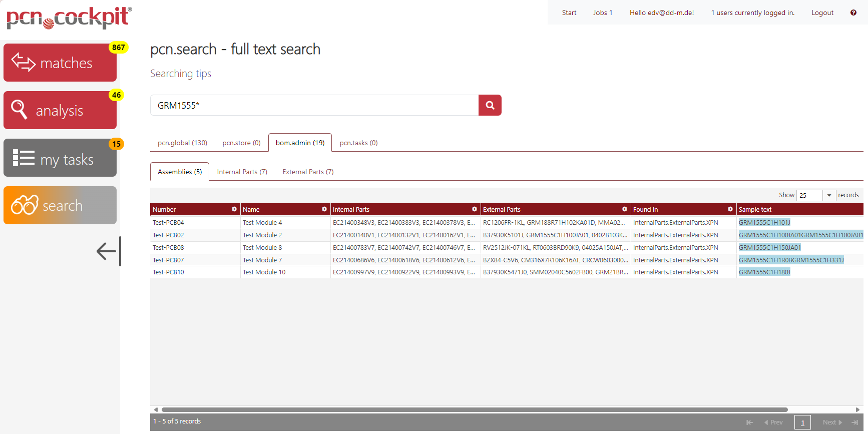
Task: Click gear icon in Internal Parts column header
Action: click(x=474, y=209)
